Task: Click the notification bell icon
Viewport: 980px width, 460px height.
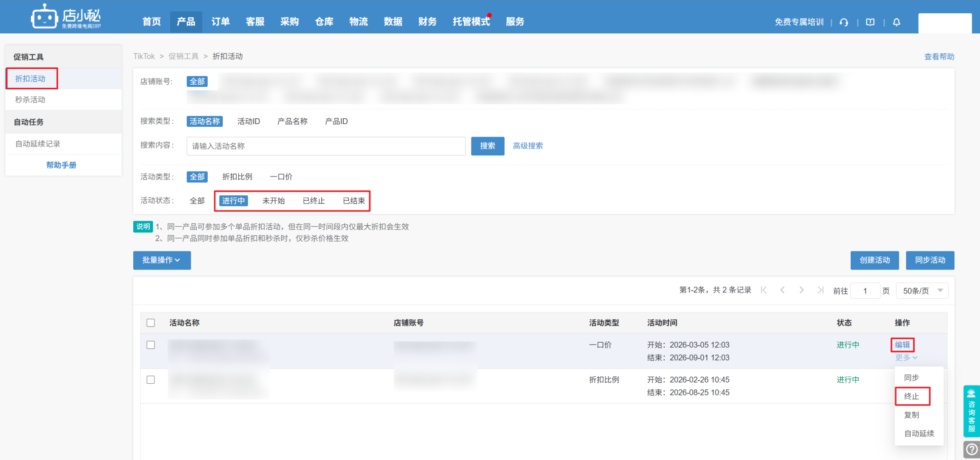Action: click(x=897, y=22)
